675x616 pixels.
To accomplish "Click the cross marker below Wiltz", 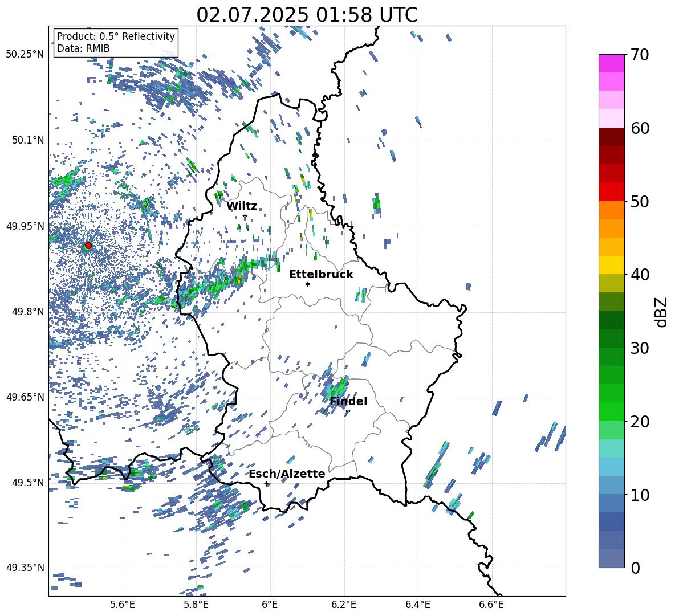I will (245, 215).
